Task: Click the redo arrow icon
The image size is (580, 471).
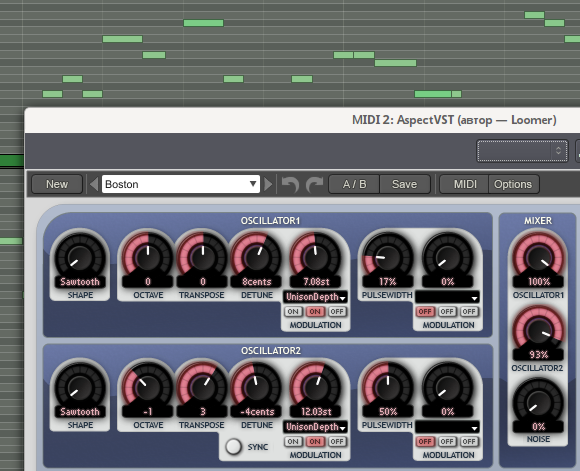Action: [315, 184]
